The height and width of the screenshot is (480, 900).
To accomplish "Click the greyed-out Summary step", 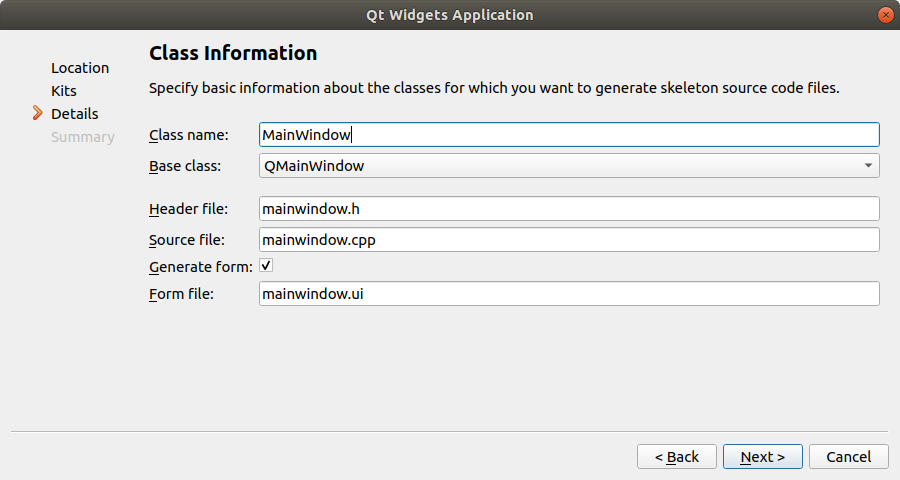I will [x=83, y=137].
